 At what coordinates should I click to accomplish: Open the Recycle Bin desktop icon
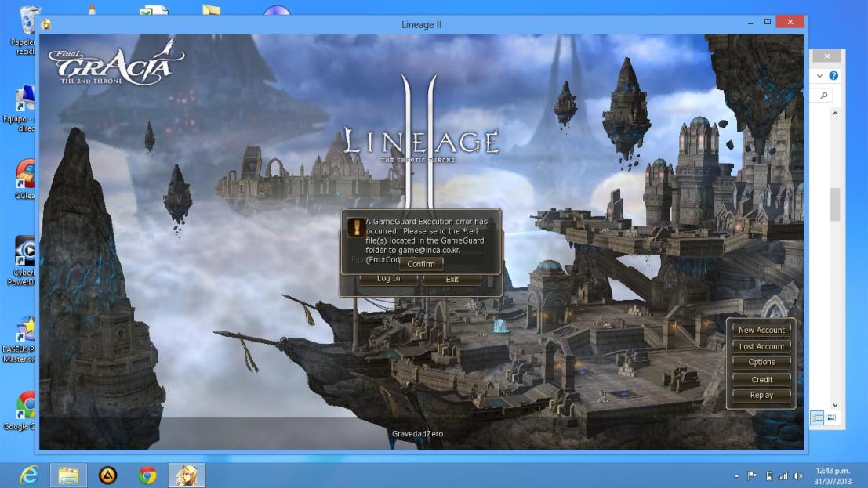[x=25, y=29]
